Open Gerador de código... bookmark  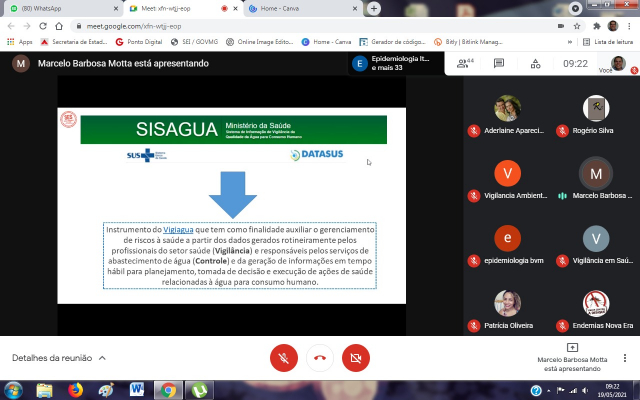click(x=392, y=42)
